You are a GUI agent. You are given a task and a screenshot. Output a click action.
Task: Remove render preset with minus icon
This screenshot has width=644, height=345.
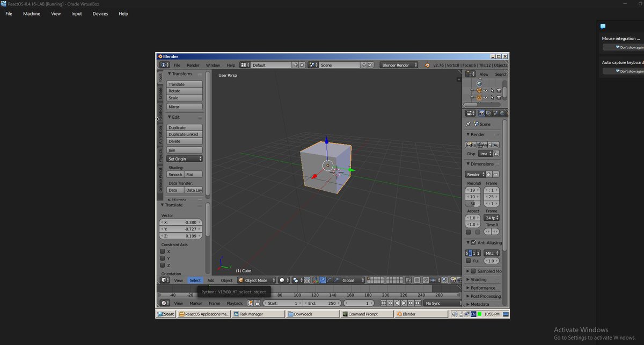coord(496,174)
